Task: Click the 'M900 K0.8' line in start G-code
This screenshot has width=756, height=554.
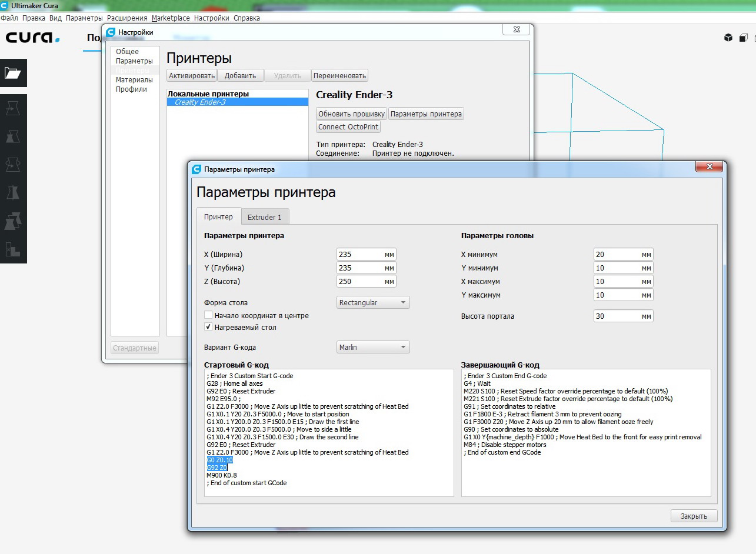Action: (x=222, y=475)
